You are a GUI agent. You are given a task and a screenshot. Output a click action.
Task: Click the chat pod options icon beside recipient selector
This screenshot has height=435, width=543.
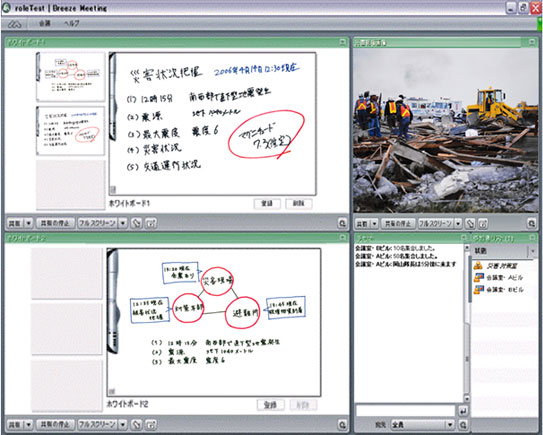point(463,424)
